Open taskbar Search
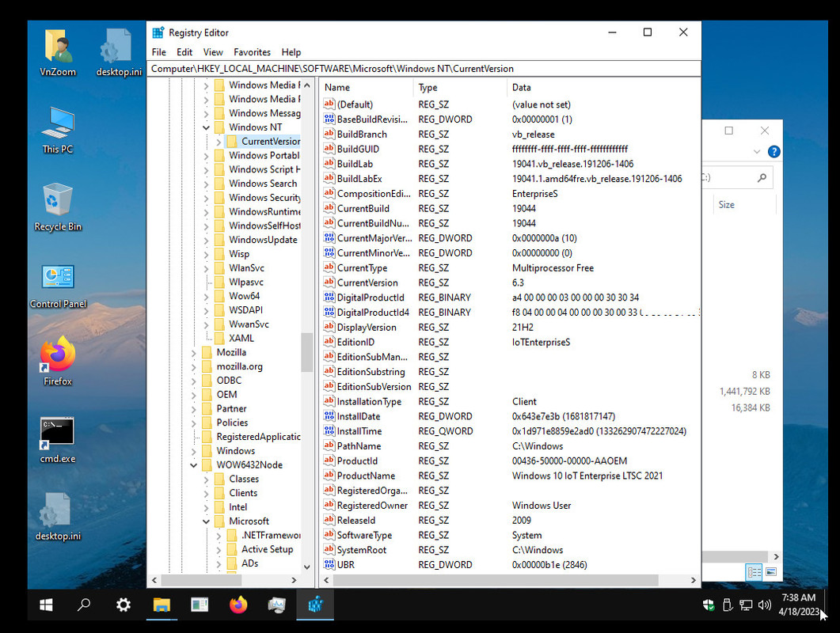Screen dimensions: 840x633 84,605
